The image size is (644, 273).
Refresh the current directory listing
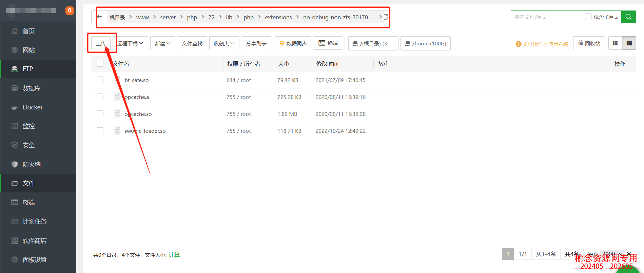point(386,17)
